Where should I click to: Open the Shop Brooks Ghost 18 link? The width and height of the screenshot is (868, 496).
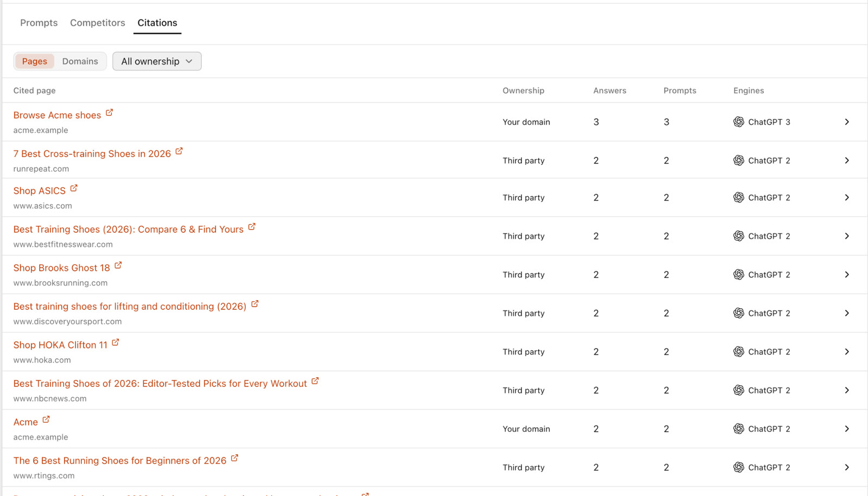tap(62, 268)
